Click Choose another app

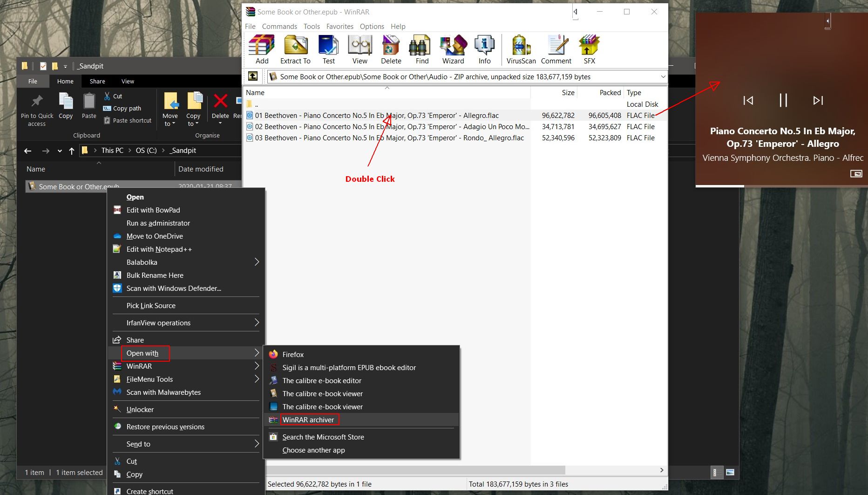tap(361, 450)
